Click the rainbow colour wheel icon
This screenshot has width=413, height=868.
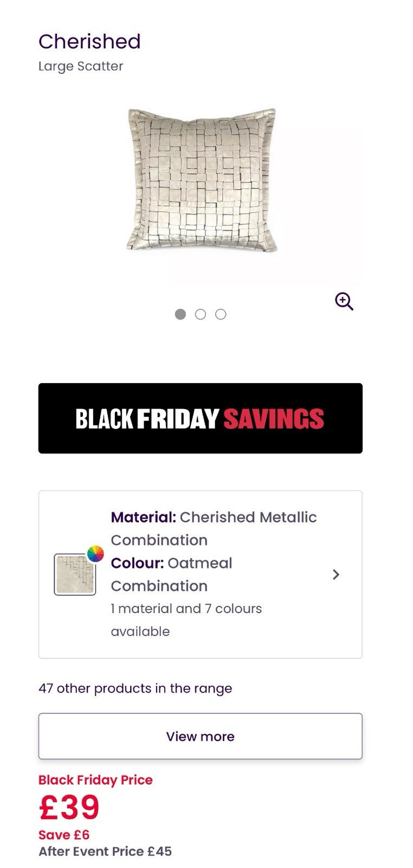click(95, 554)
